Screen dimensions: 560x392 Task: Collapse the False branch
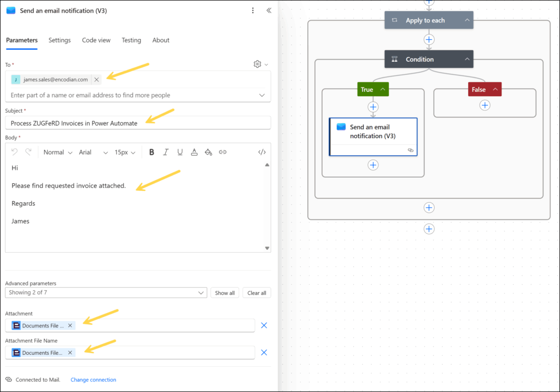(x=495, y=89)
